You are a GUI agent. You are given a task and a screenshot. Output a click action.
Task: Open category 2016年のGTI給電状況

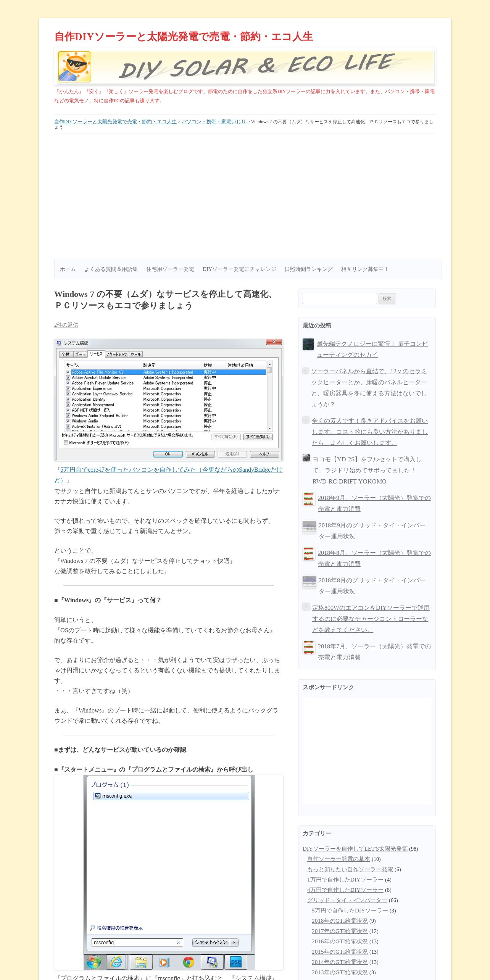340,941
